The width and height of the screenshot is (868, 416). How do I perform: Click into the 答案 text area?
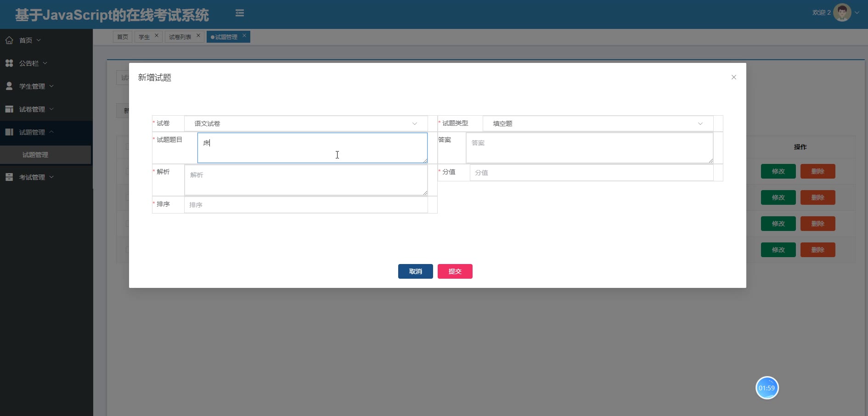[590, 148]
